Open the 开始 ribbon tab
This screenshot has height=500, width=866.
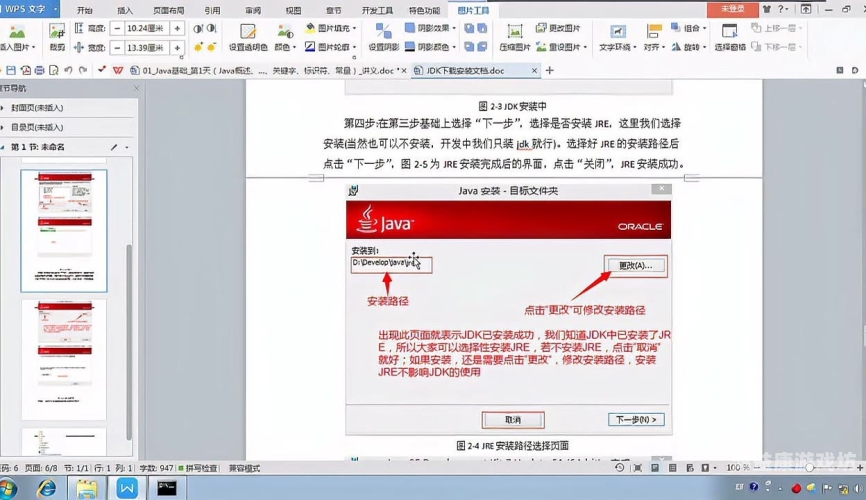(x=85, y=10)
